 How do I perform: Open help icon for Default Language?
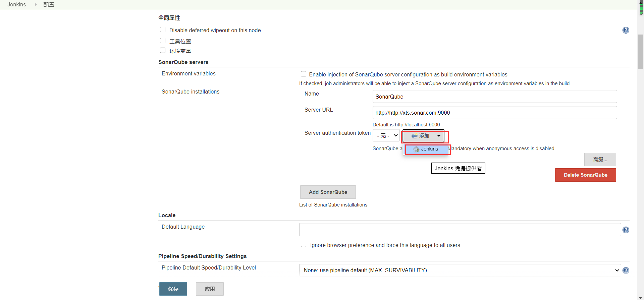point(626,230)
